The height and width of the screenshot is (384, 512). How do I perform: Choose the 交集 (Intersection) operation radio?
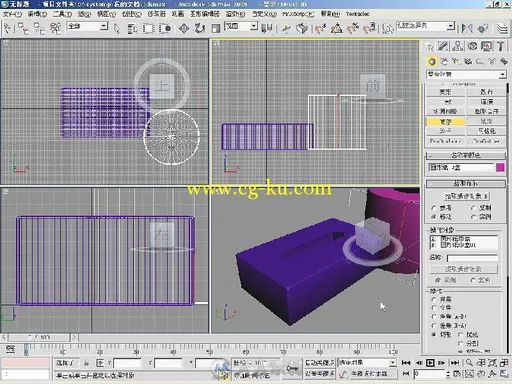[434, 308]
